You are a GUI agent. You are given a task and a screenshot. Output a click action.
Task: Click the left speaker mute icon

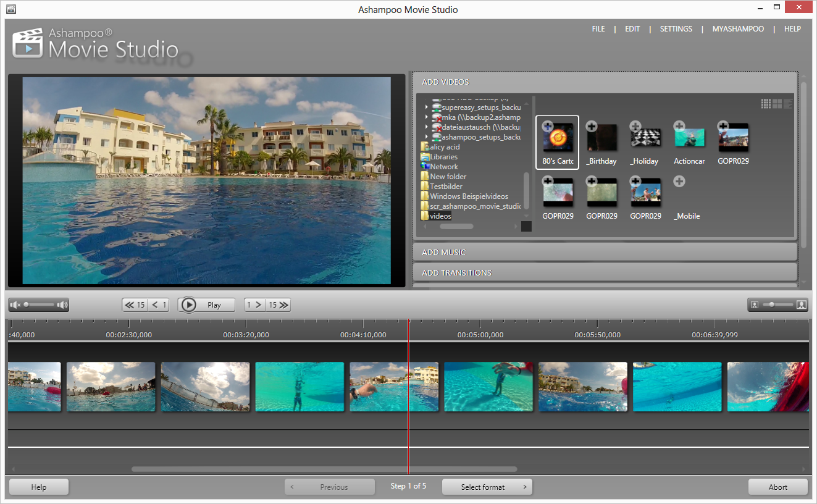(x=15, y=304)
